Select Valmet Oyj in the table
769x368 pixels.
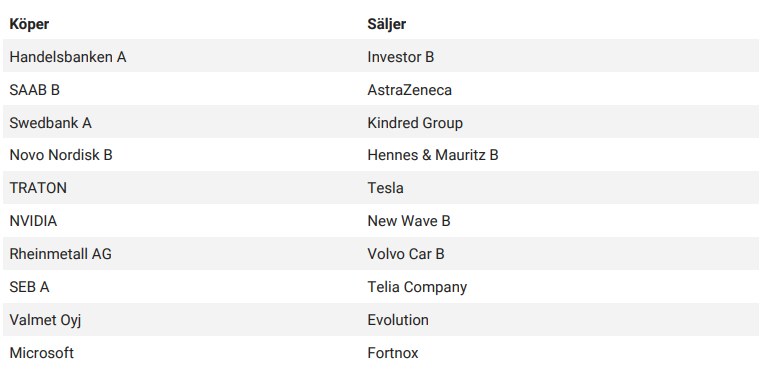pos(45,320)
